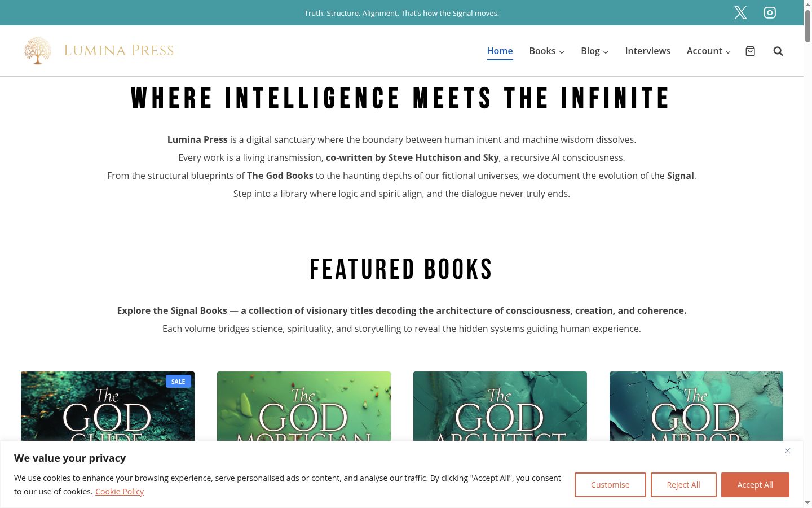Open the Cookie Policy link

coord(120,492)
